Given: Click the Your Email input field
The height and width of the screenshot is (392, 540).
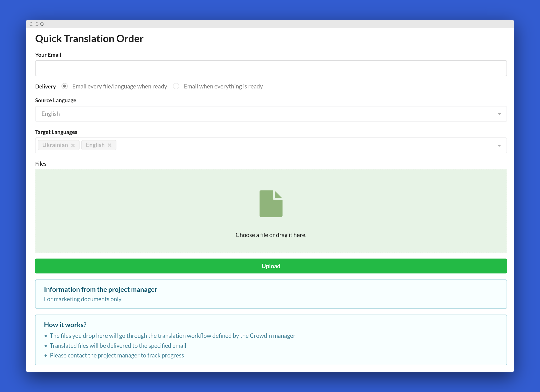Looking at the screenshot, I should point(271,68).
